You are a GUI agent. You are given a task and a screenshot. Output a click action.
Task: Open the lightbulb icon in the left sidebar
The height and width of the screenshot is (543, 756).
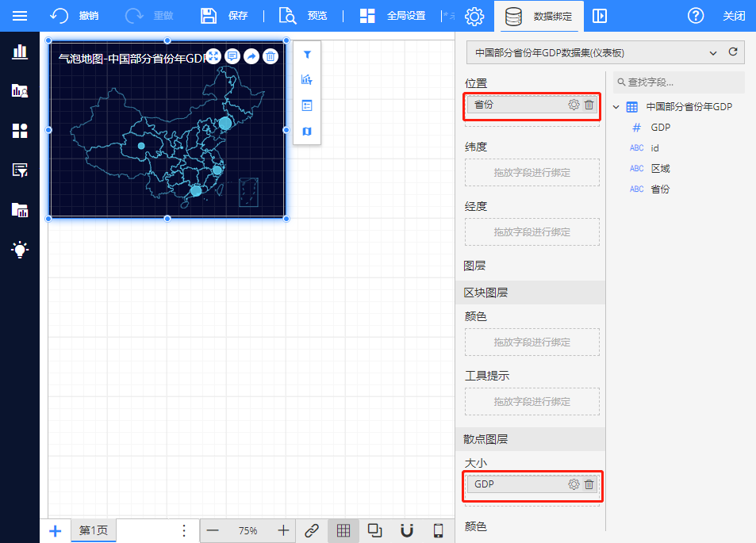click(20, 250)
